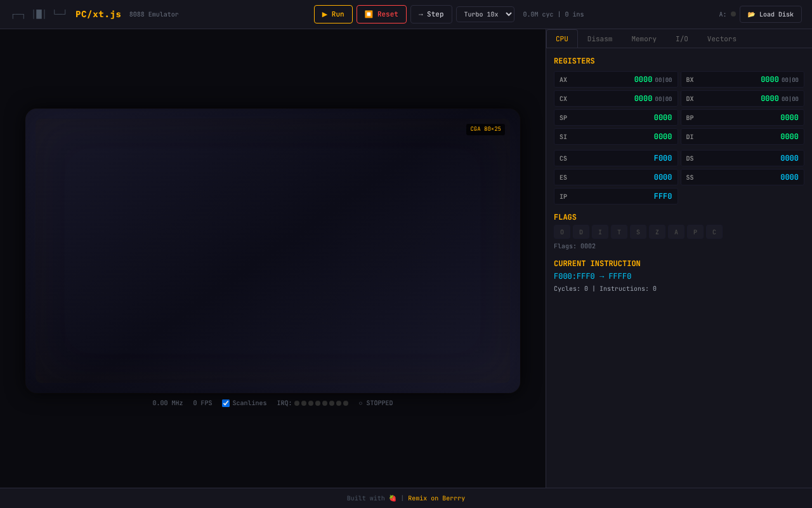
Task: Click the BP register value
Action: point(789,118)
